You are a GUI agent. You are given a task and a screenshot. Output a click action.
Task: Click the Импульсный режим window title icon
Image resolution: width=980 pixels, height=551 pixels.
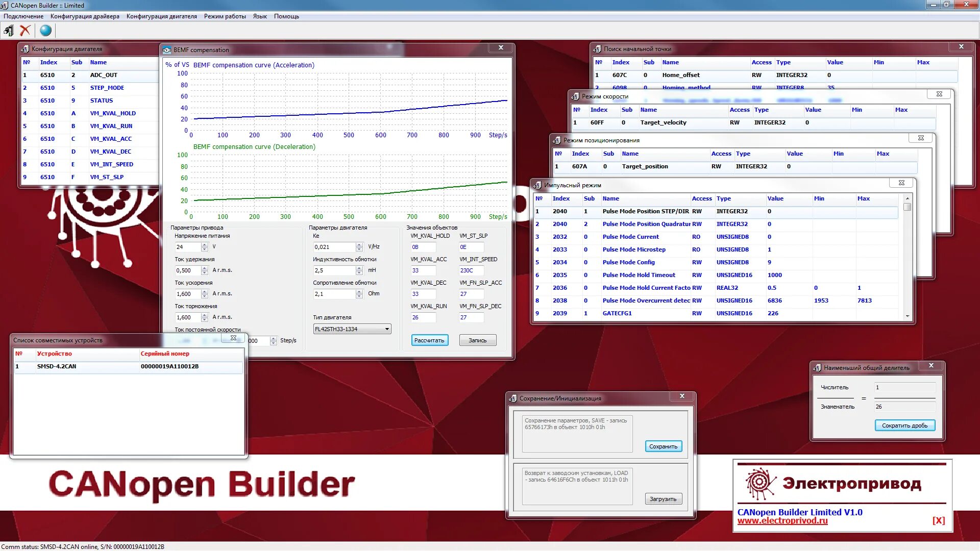click(x=537, y=185)
